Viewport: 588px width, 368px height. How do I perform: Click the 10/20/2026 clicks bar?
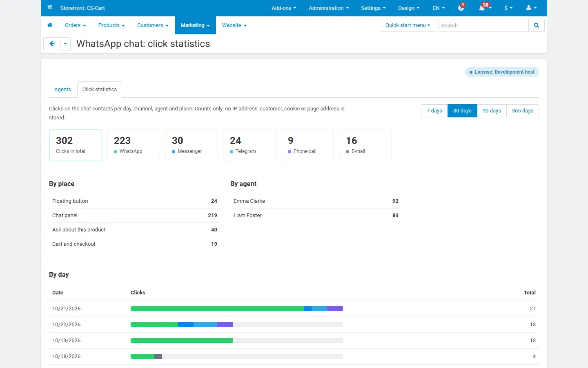(237, 325)
